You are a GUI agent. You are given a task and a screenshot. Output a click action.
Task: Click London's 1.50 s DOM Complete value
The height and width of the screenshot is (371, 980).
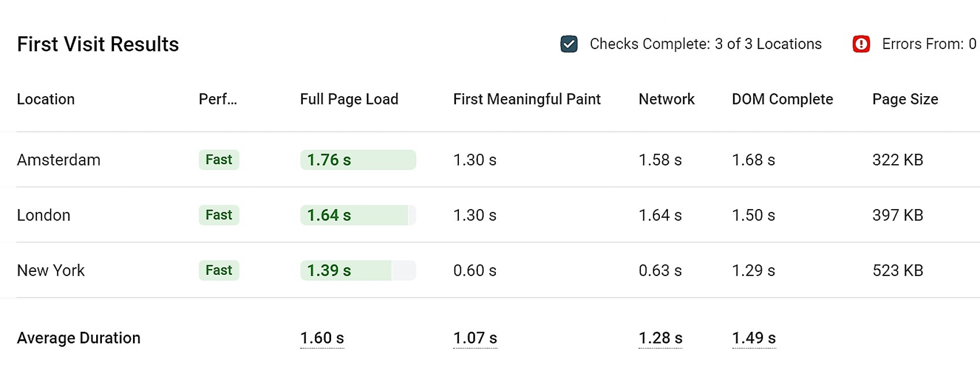[x=754, y=215]
